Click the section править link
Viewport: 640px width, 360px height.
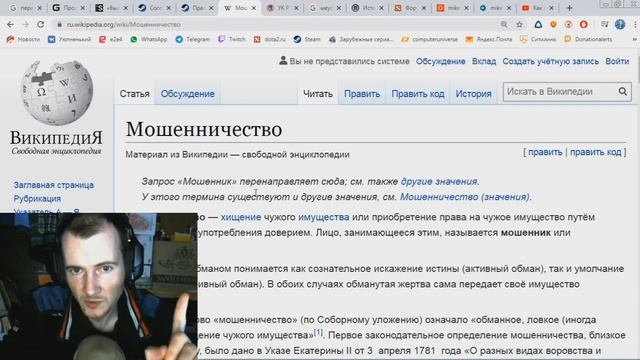(545, 152)
